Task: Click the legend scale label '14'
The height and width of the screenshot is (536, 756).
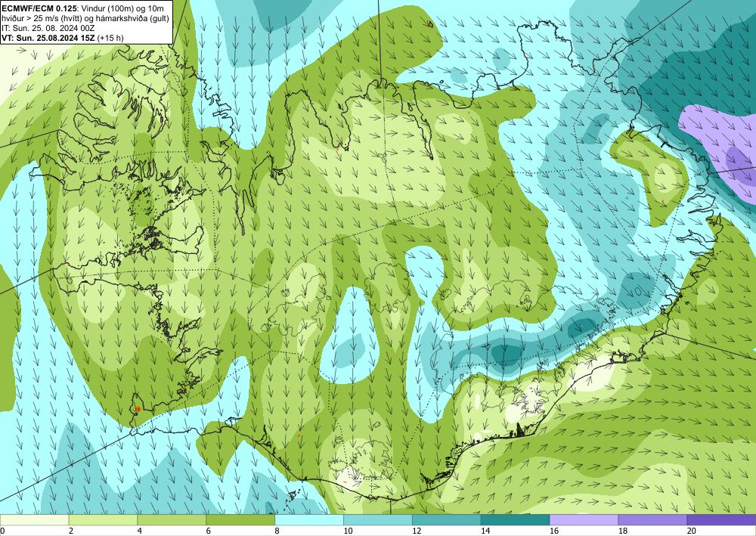Action: (x=485, y=531)
